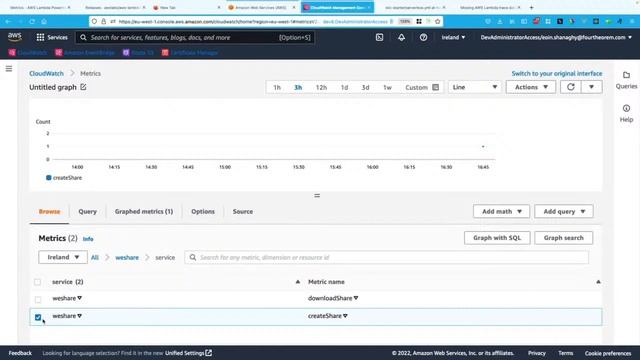The image size is (640, 360).
Task: Click the Amazon EventBridge favorite shortcut
Action: point(85,53)
